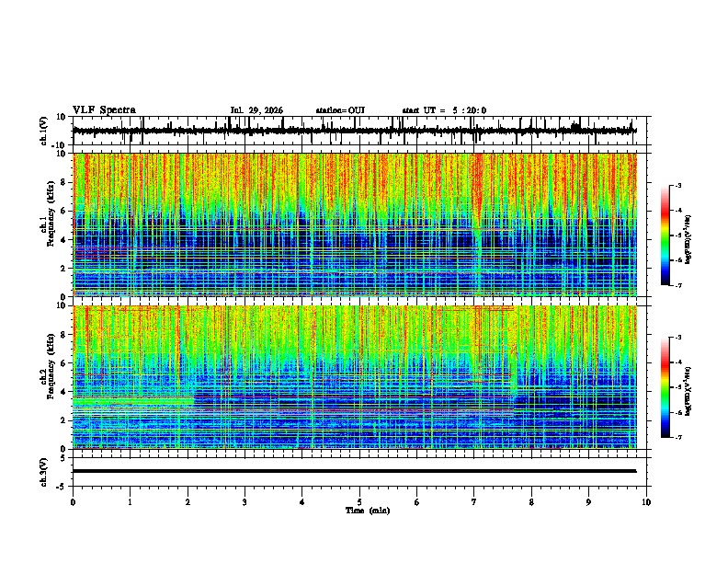Click the ch.3 flat voltage trace line
The height and width of the screenshot is (563, 728).
(355, 471)
